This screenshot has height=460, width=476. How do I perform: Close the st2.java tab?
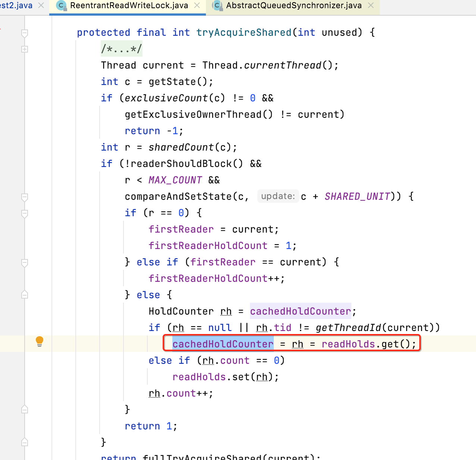[41, 5]
